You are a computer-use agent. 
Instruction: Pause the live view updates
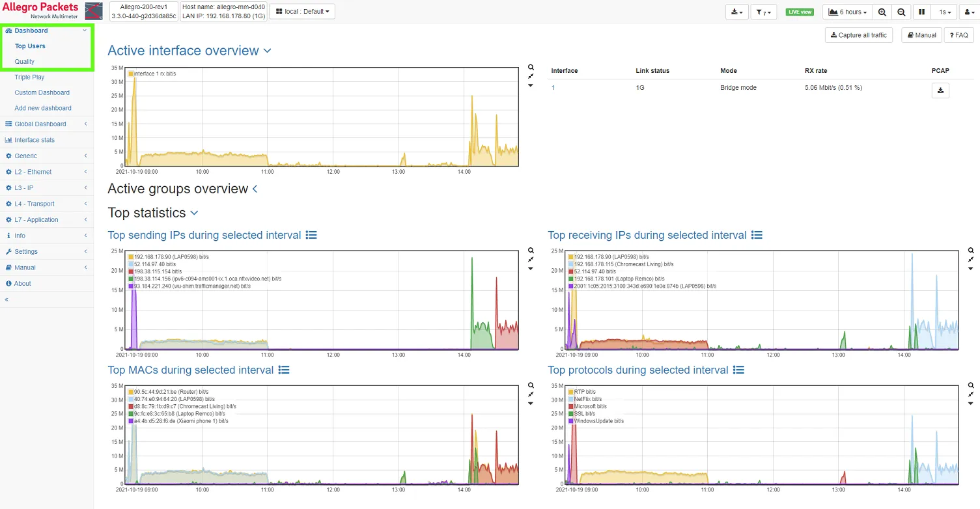921,12
